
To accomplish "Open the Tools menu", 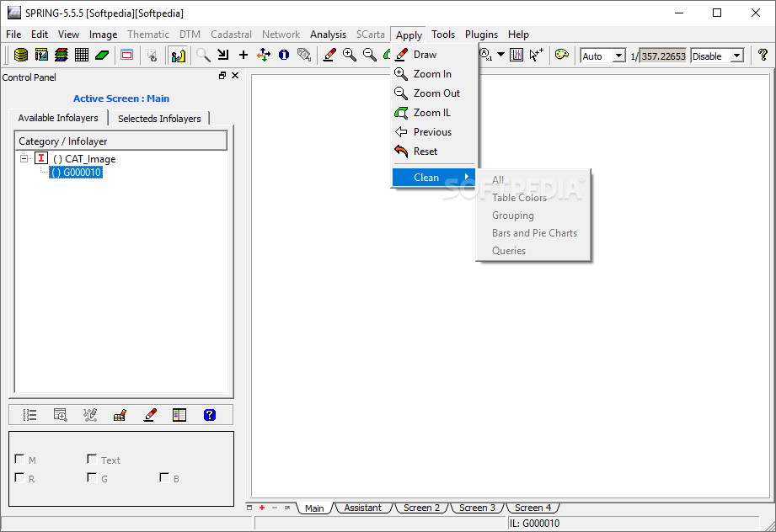I will click(x=443, y=35).
